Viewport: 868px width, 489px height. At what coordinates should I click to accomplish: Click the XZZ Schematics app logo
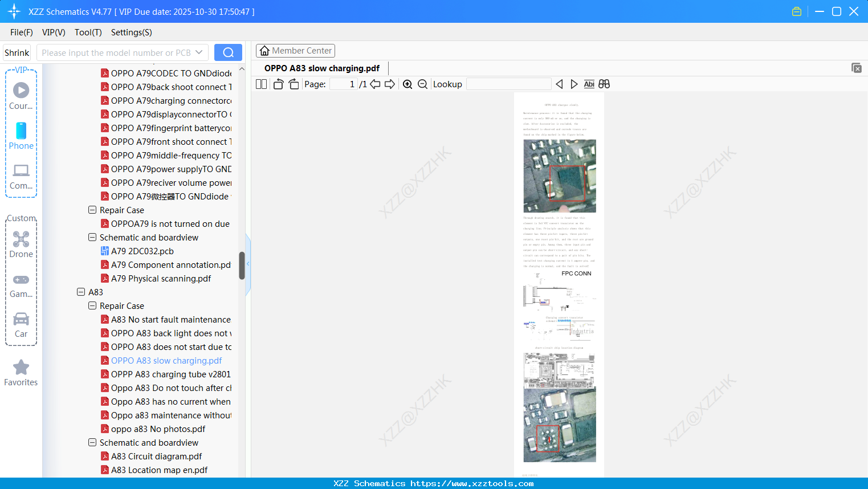click(14, 11)
